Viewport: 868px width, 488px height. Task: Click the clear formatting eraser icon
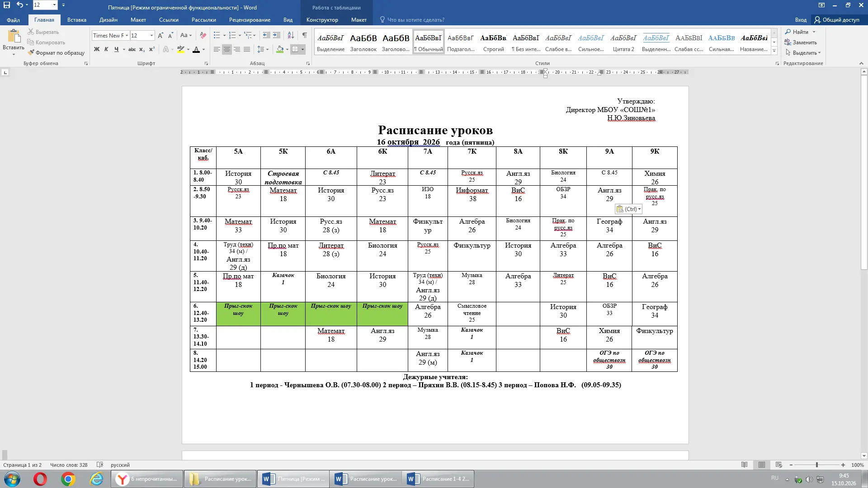tap(203, 35)
